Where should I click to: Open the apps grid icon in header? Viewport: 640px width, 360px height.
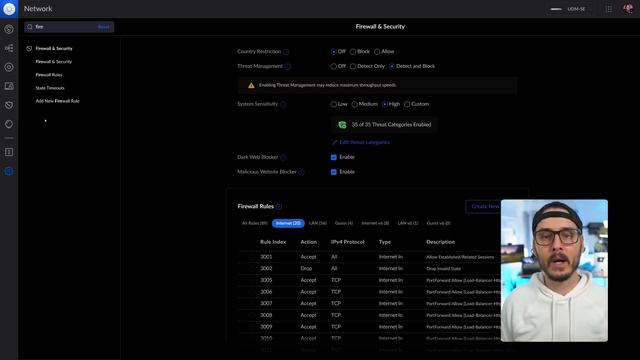pos(609,9)
